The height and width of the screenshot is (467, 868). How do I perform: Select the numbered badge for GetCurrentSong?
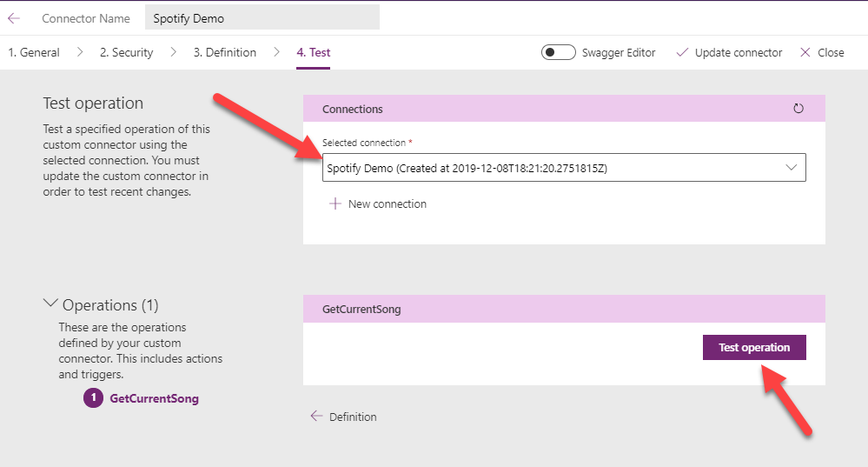click(x=93, y=398)
